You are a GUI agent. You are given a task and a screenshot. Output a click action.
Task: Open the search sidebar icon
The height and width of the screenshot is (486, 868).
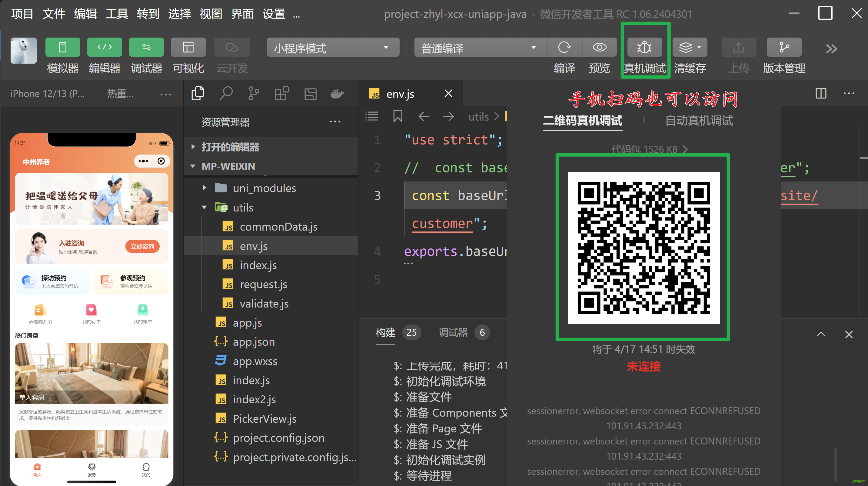(226, 94)
